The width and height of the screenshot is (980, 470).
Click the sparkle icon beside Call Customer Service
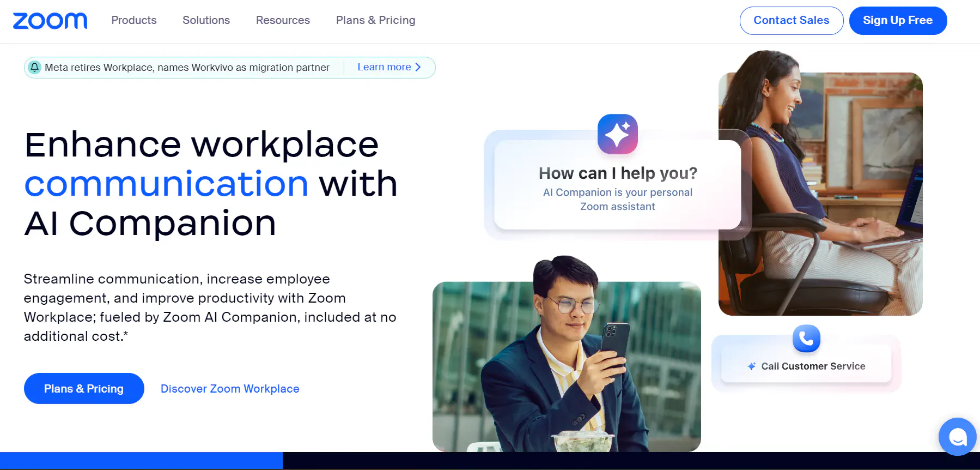point(752,366)
